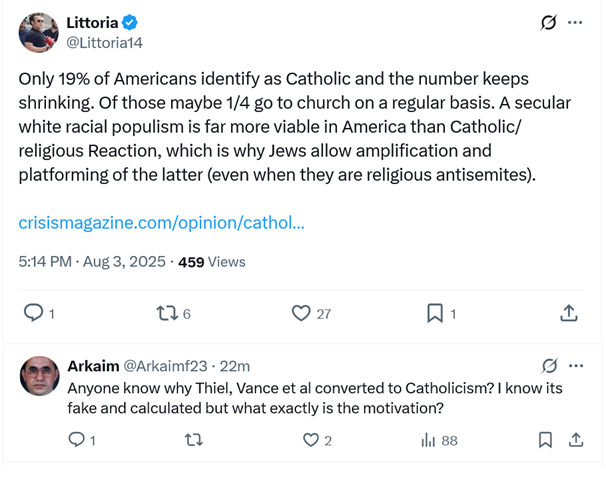Viewport: 606px width, 480px height.
Task: Open more options on Arkaim's reply
Action: (575, 365)
